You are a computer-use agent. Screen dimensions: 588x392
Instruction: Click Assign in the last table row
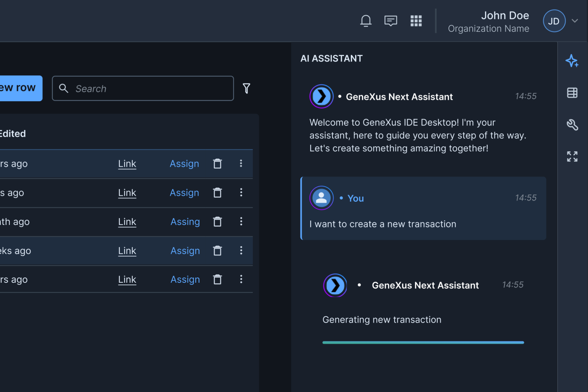185,279
